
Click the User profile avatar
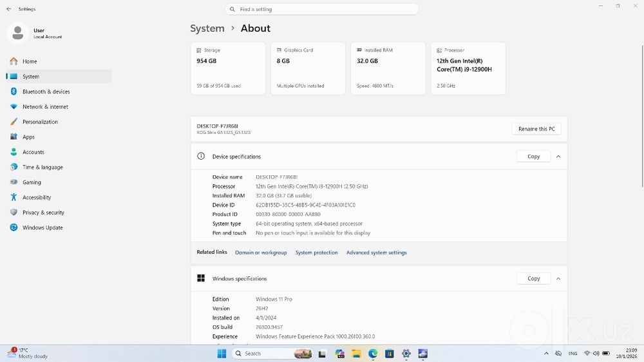tap(17, 33)
